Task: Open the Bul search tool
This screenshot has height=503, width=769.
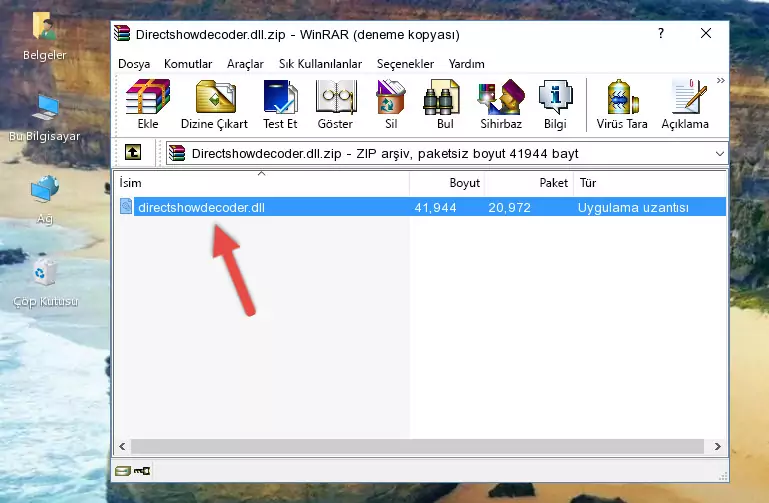Action: click(445, 104)
